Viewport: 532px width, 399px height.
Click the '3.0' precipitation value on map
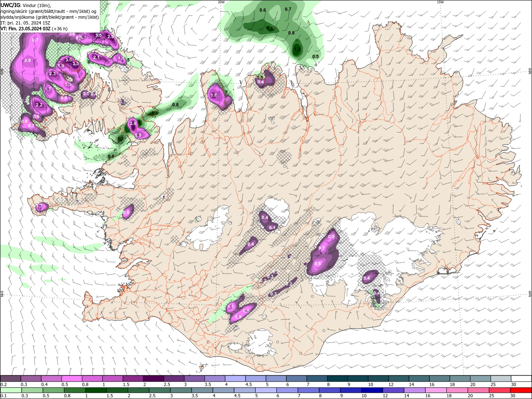click(x=68, y=60)
